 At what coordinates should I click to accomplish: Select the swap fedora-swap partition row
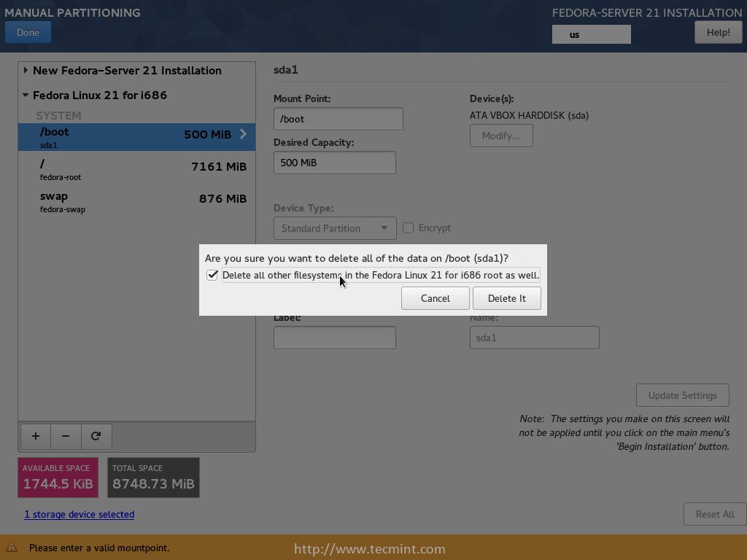pyautogui.click(x=136, y=202)
